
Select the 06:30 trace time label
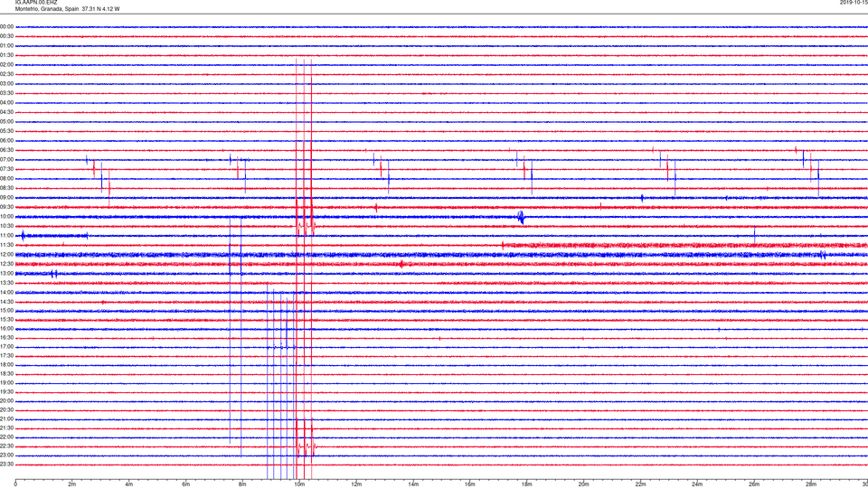tap(7, 150)
